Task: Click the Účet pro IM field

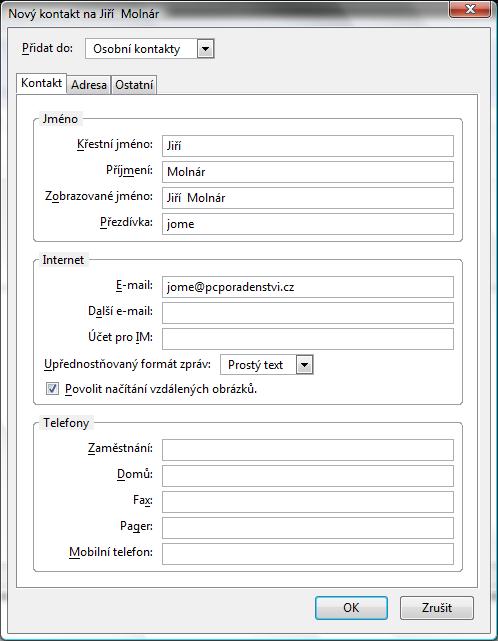Action: (x=307, y=339)
